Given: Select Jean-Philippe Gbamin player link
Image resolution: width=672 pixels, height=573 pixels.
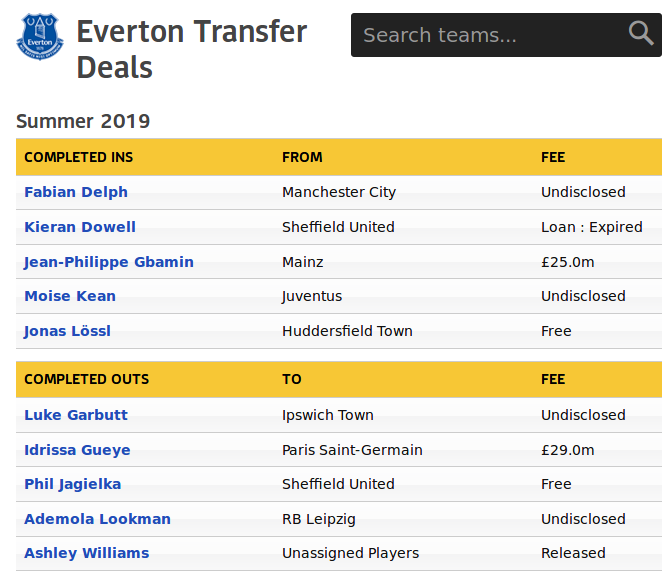Looking at the screenshot, I should tap(109, 262).
